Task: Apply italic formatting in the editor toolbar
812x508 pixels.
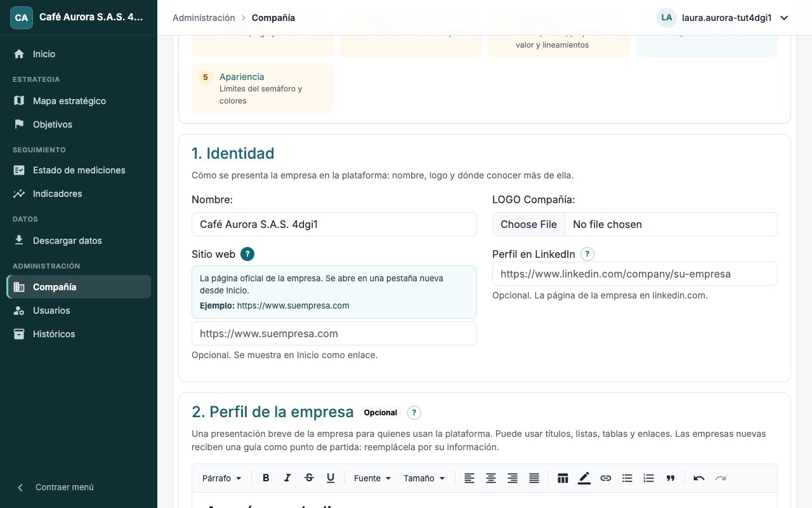Action: (287, 478)
